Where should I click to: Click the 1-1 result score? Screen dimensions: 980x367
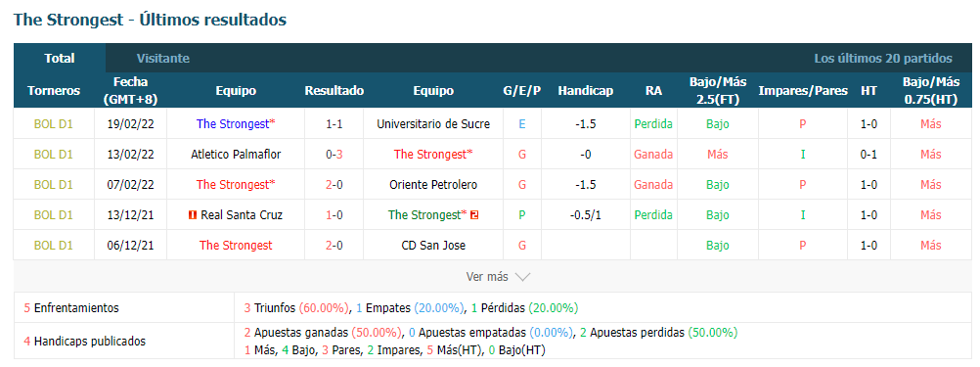pos(334,123)
